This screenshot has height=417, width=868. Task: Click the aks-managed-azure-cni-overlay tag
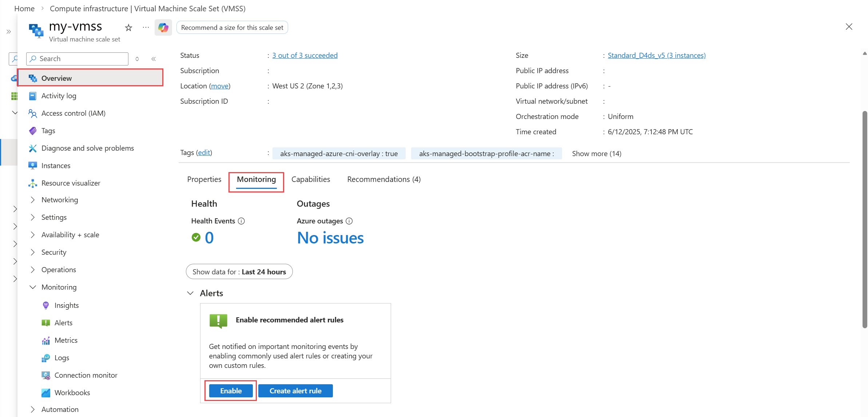coord(339,154)
